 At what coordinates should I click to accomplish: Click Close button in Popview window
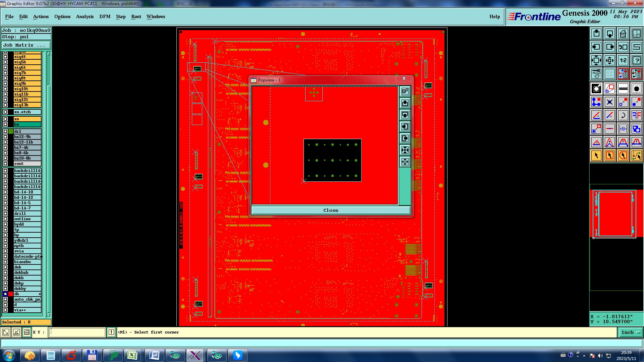pos(331,210)
